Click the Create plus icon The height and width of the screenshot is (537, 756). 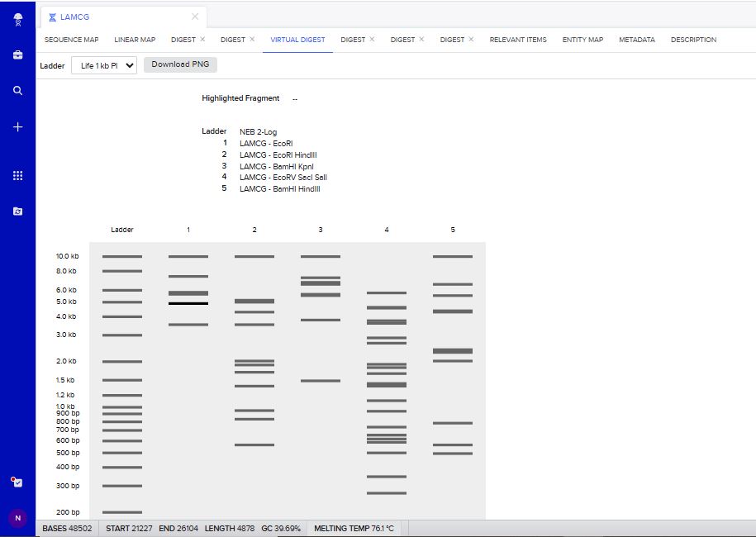[x=17, y=127]
